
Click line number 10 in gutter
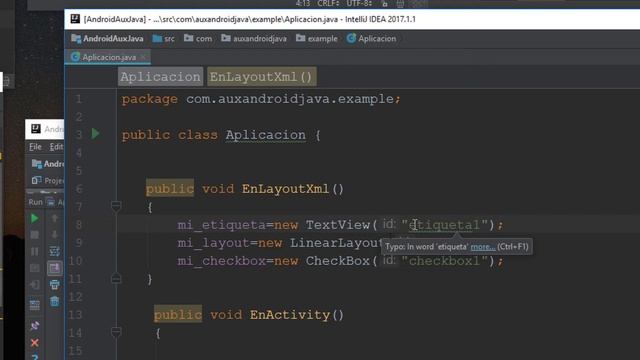click(76, 261)
